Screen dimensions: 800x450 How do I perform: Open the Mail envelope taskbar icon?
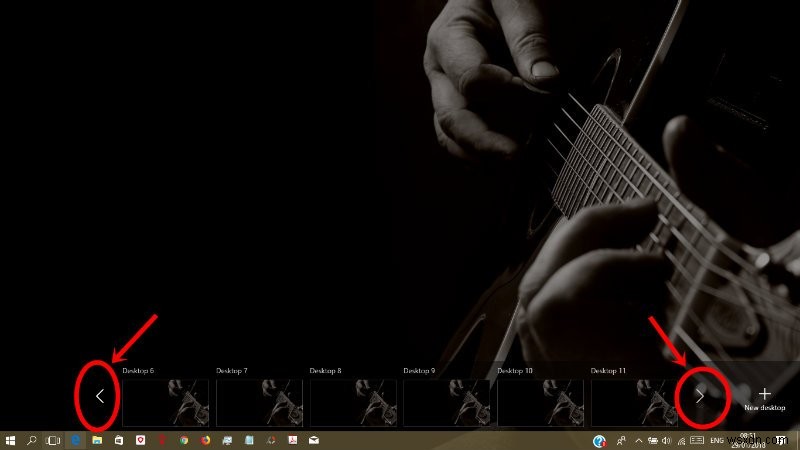314,440
